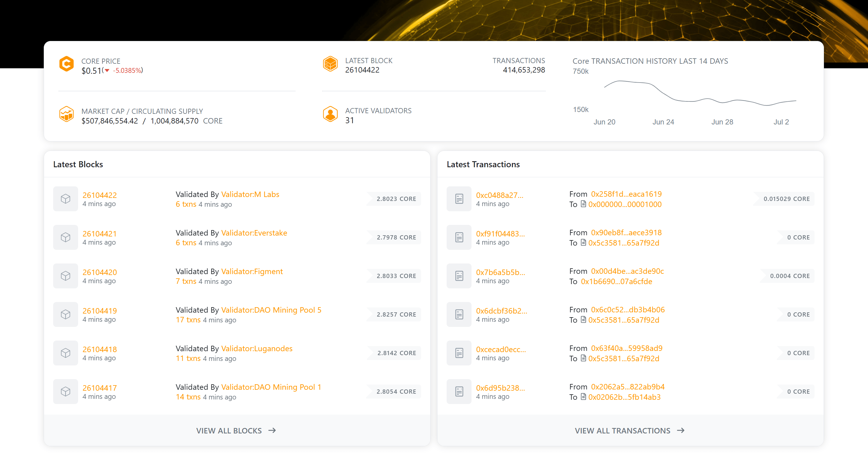Click block icon for block 26104418

coord(66,353)
